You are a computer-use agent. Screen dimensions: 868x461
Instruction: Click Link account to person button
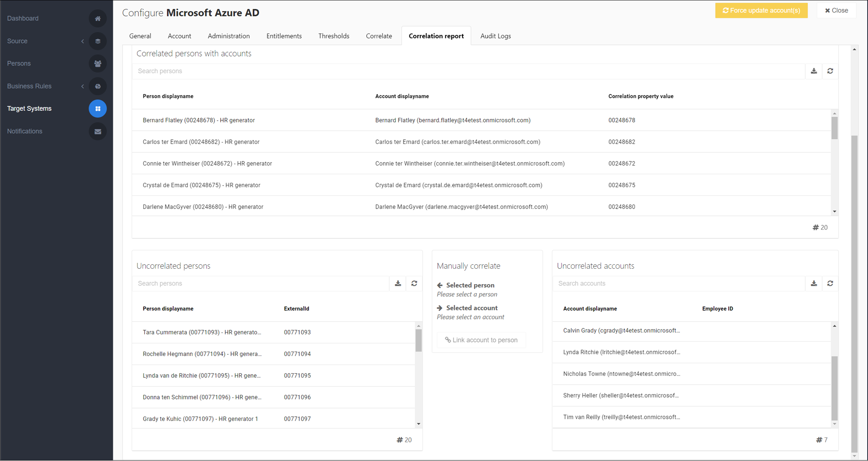pyautogui.click(x=481, y=340)
